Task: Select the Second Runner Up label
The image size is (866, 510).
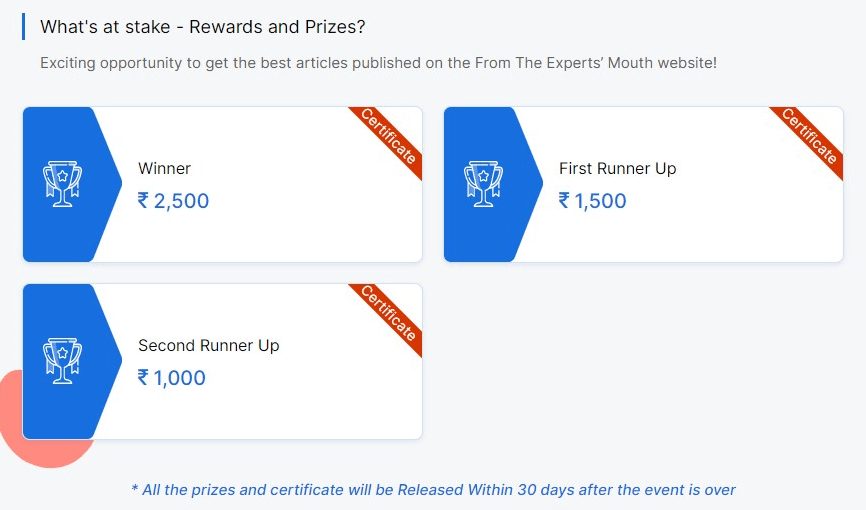Action: pyautogui.click(x=209, y=345)
